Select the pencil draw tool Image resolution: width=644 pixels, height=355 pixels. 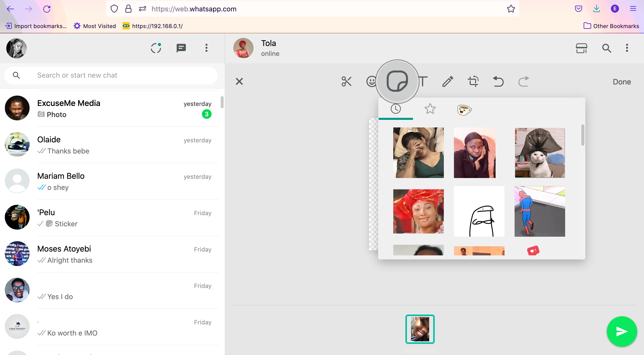[448, 81]
